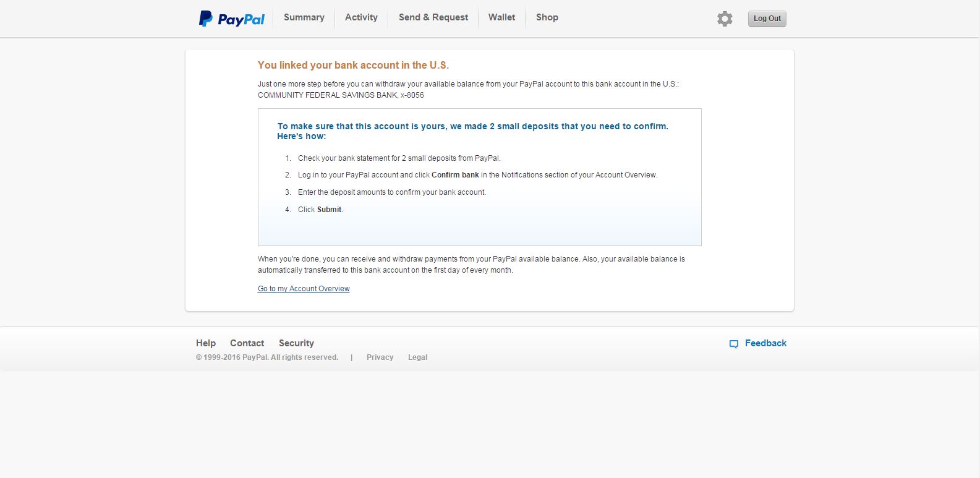Image resolution: width=980 pixels, height=478 pixels.
Task: Click 'Just one more step before' sentence
Action: [x=468, y=84]
